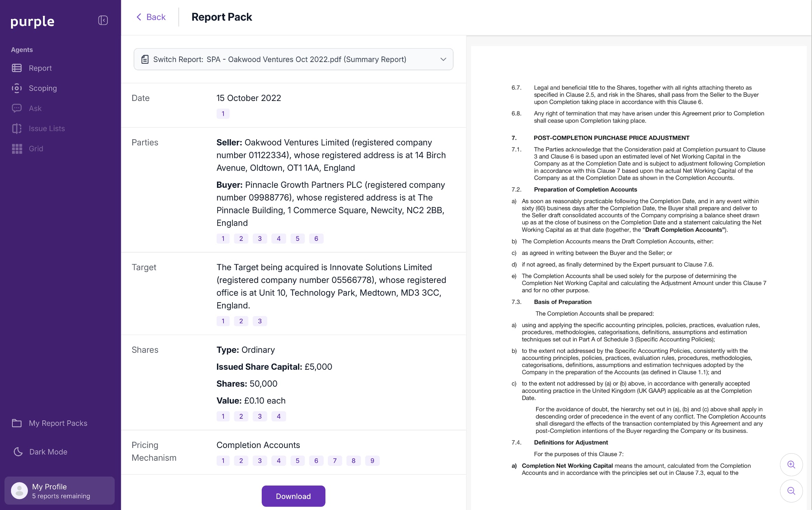Image resolution: width=812 pixels, height=510 pixels.
Task: Zoom out of the document preview
Action: pos(791,491)
